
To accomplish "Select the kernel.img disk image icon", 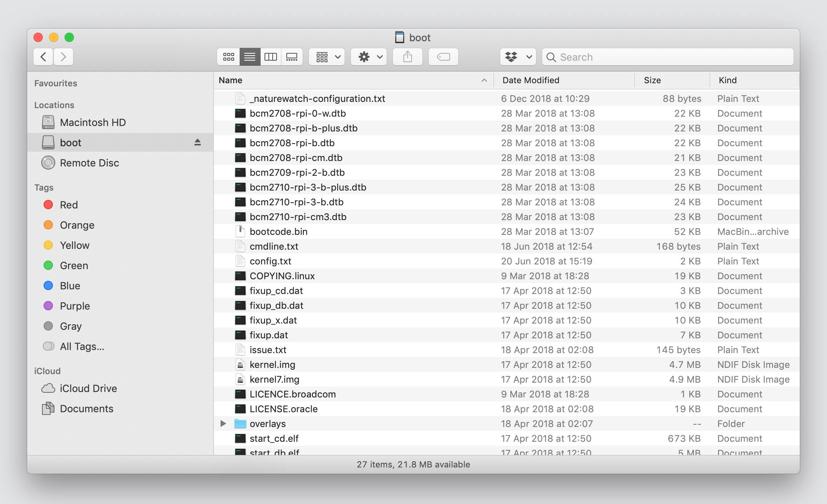I will click(x=240, y=364).
